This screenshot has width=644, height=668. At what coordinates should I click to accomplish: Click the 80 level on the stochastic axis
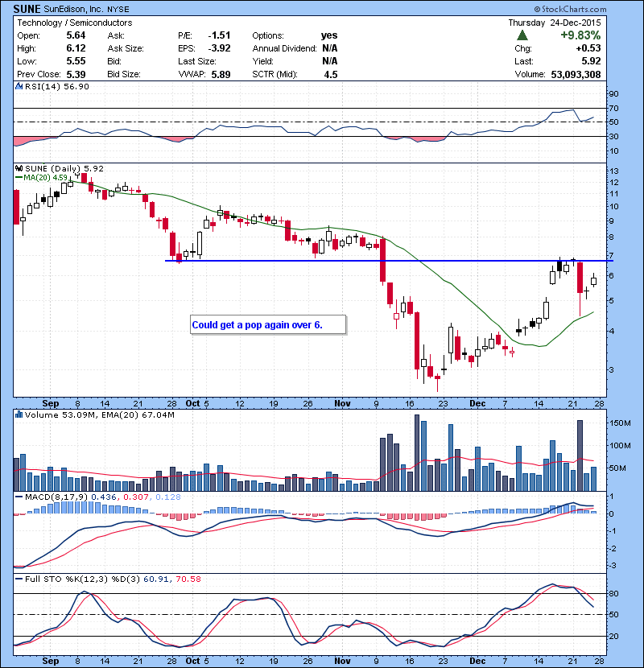click(614, 593)
